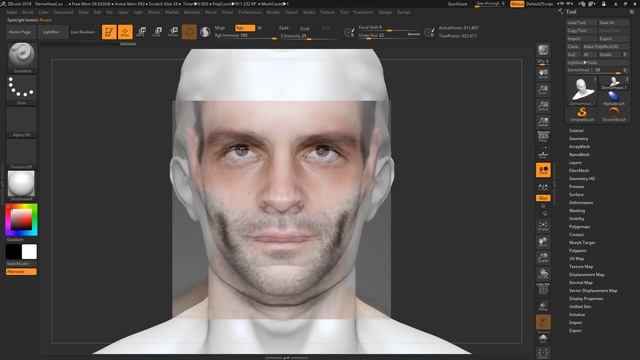Open the Preferences menu

(249, 12)
